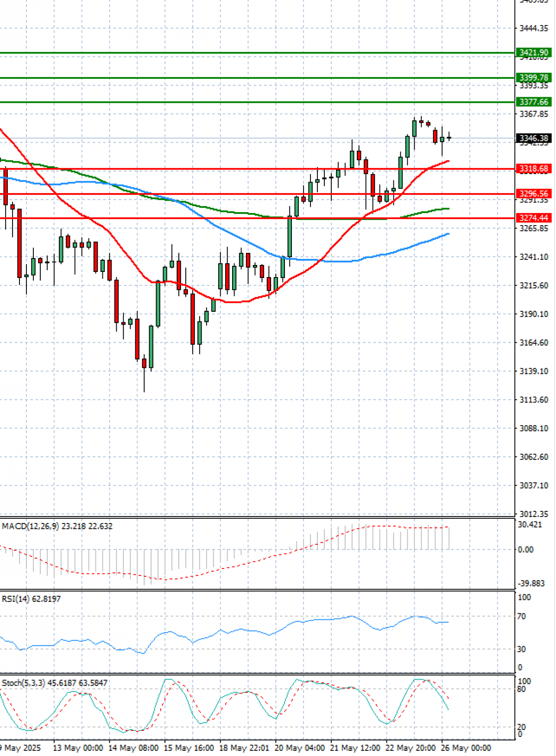The image size is (556, 756).
Task: Click the 3037.10 price axis value
Action: pyautogui.click(x=534, y=485)
